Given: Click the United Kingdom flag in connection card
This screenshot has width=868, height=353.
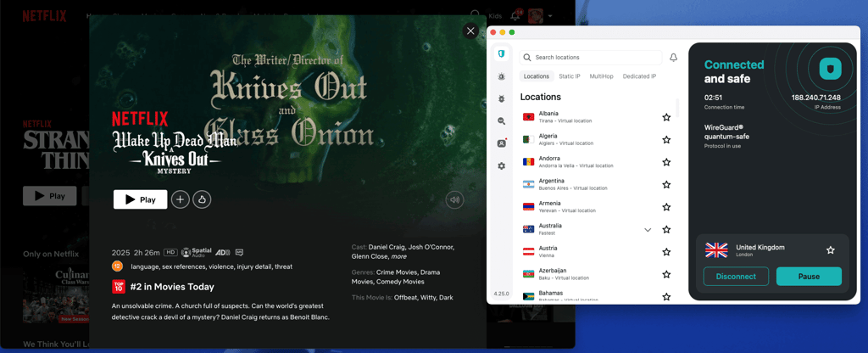Looking at the screenshot, I should point(716,250).
